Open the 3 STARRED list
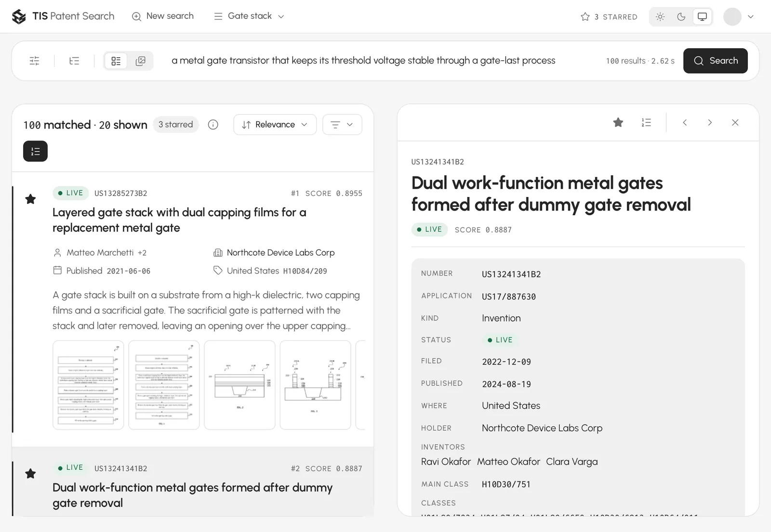The image size is (771, 532). tap(609, 17)
